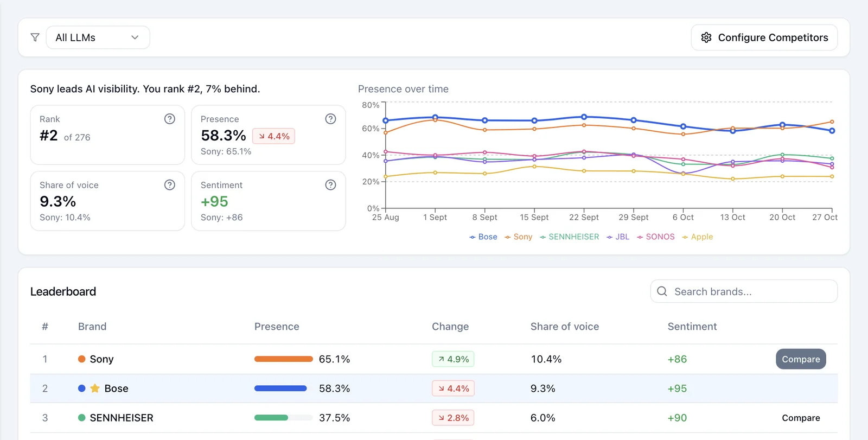This screenshot has width=868, height=440.
Task: Click the help icon on Rank card
Action: pyautogui.click(x=170, y=119)
